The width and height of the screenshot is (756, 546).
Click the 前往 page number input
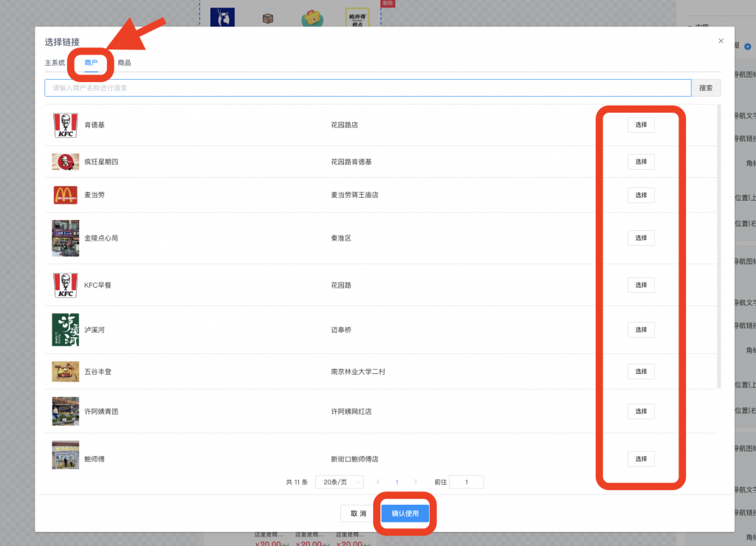tap(466, 482)
